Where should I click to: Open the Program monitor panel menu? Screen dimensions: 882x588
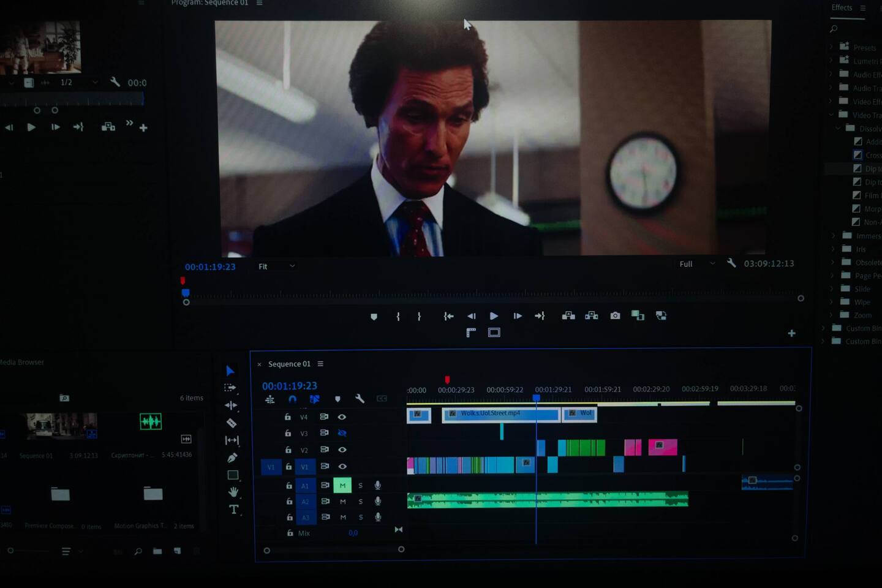259,3
